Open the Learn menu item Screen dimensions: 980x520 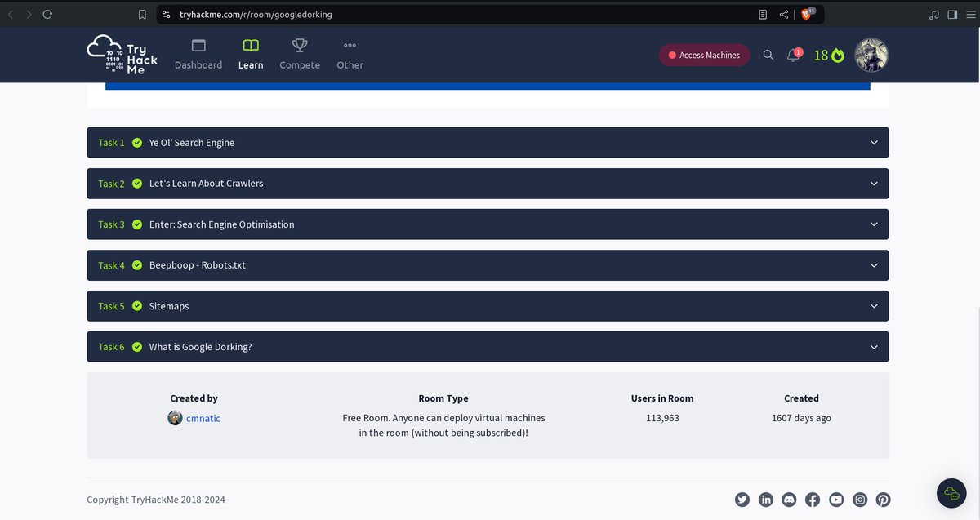point(251,55)
